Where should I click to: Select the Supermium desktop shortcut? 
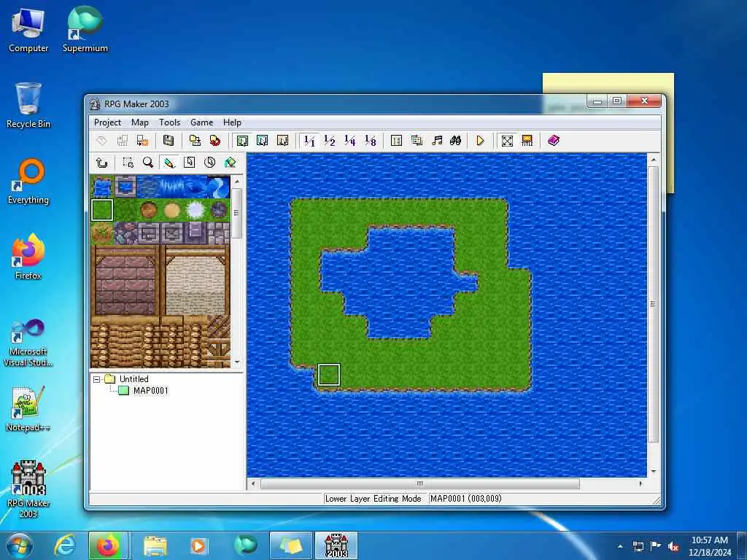[85, 29]
